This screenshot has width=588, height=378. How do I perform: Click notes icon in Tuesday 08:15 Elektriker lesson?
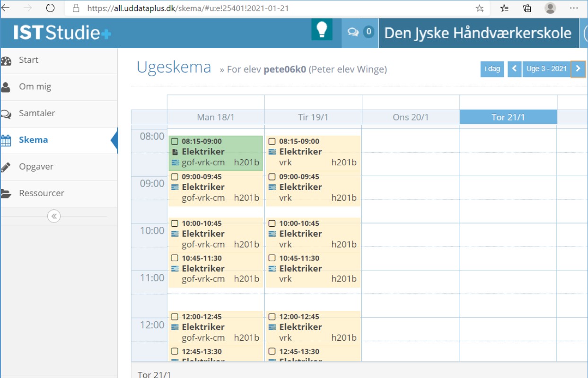click(272, 152)
